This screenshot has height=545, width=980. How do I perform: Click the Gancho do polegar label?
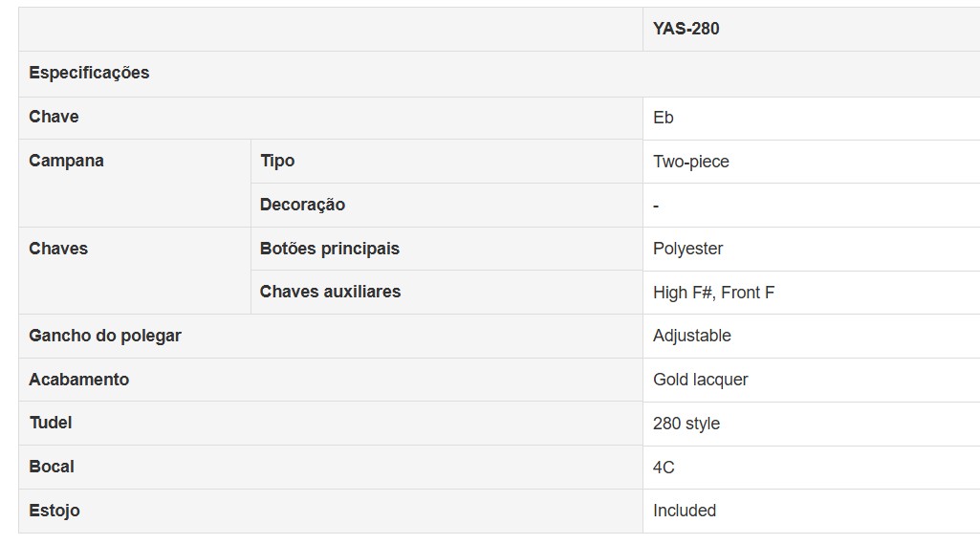pos(105,336)
